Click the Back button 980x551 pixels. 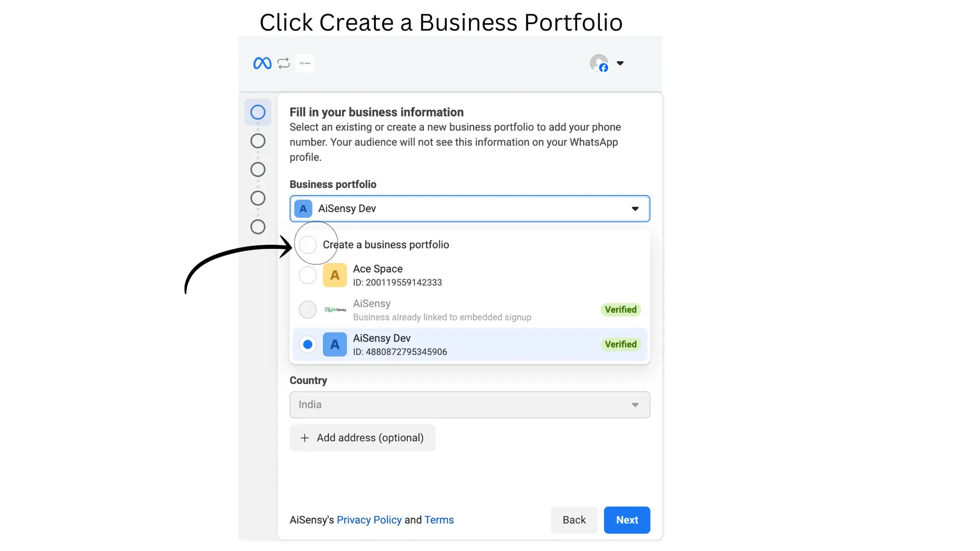pos(574,520)
